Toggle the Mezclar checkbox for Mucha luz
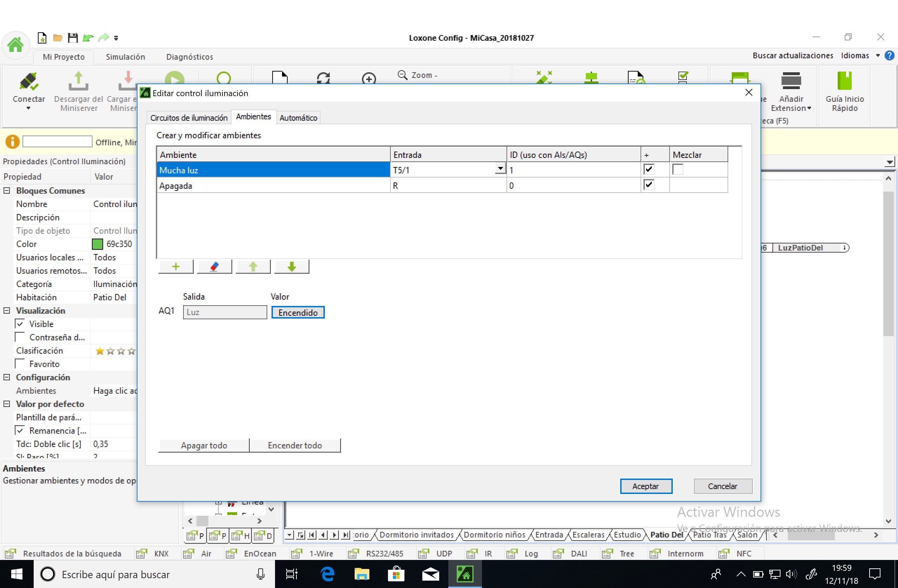 [x=678, y=169]
